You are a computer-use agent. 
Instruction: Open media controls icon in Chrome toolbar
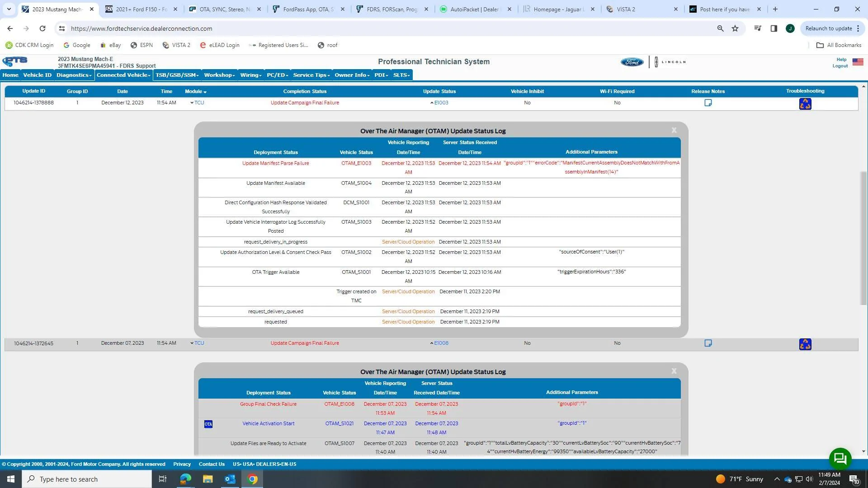758,28
